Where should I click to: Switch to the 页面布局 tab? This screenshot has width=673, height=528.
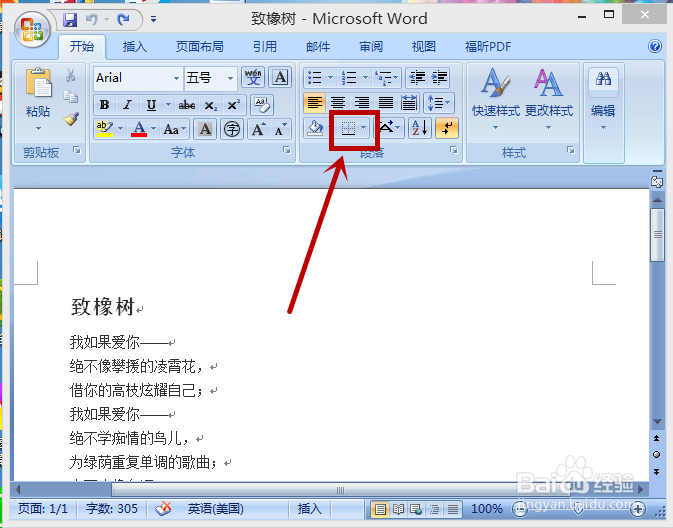(x=200, y=46)
